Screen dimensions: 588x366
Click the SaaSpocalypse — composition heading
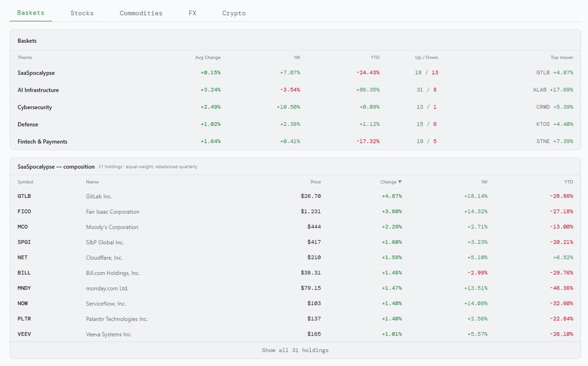pyautogui.click(x=56, y=167)
